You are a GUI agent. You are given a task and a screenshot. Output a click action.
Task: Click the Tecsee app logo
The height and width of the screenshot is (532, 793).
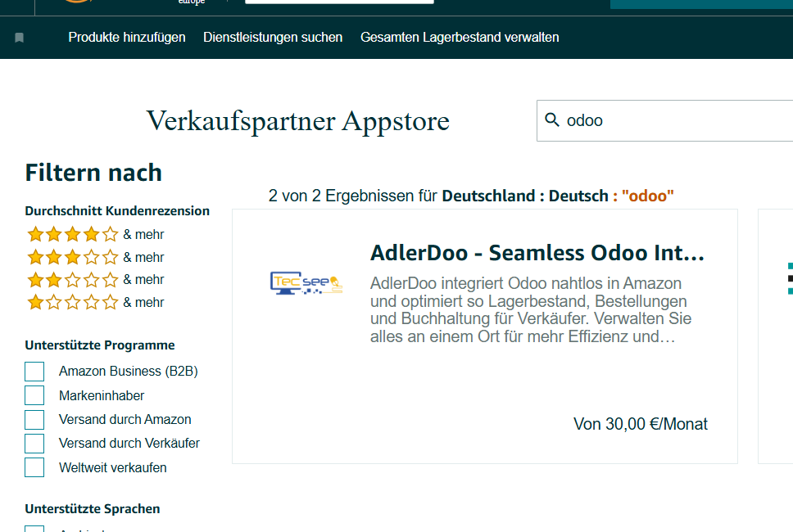point(306,283)
